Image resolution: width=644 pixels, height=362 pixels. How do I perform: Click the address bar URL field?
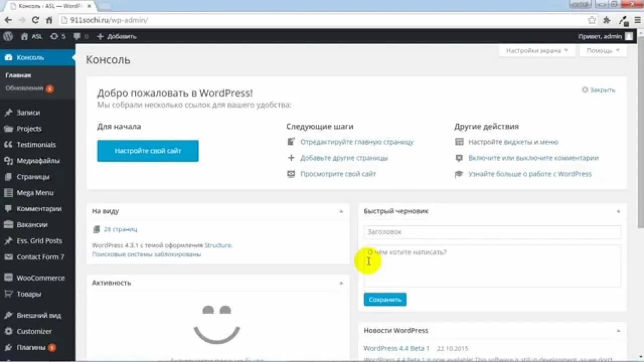pos(322,20)
